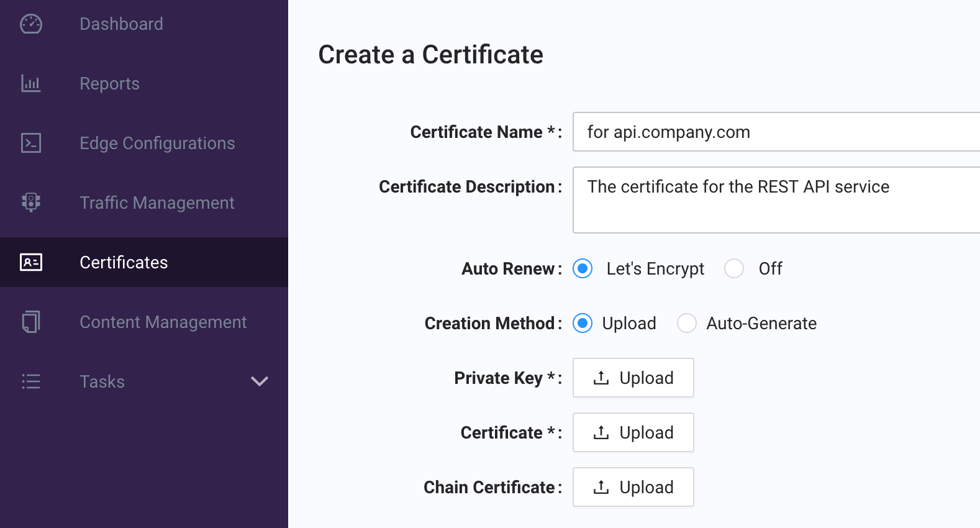Open Edge Configurations menu item

144,143
